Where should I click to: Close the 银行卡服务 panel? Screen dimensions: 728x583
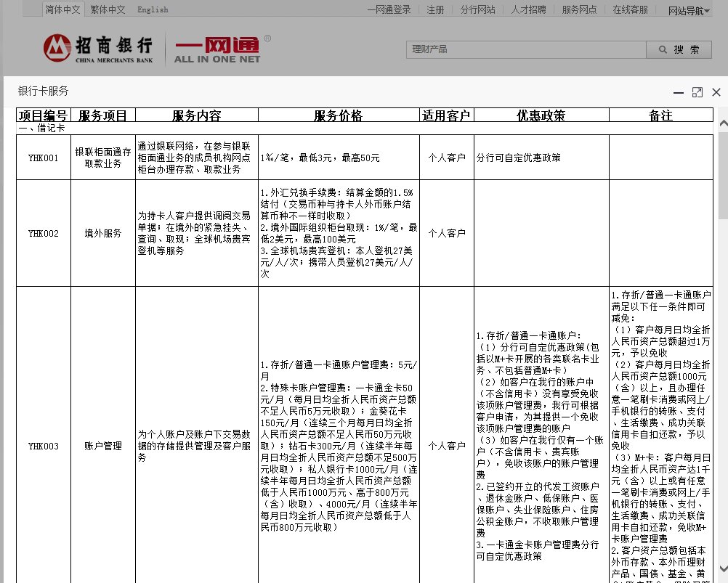pos(715,92)
